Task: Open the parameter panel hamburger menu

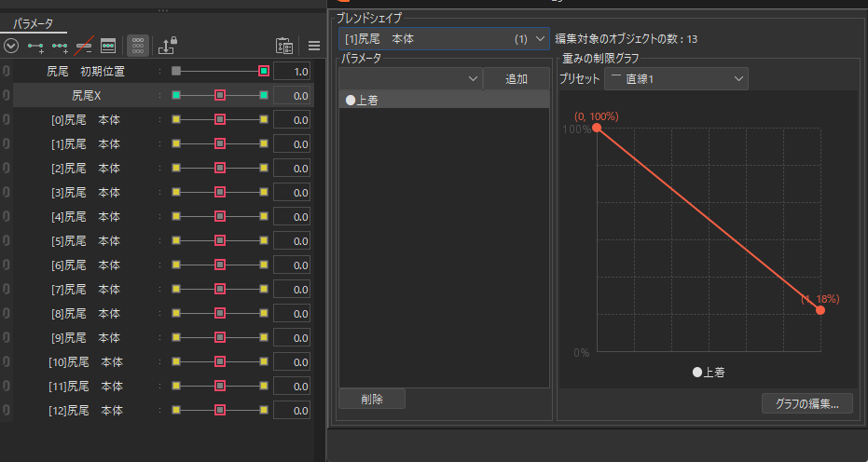Action: tap(314, 46)
